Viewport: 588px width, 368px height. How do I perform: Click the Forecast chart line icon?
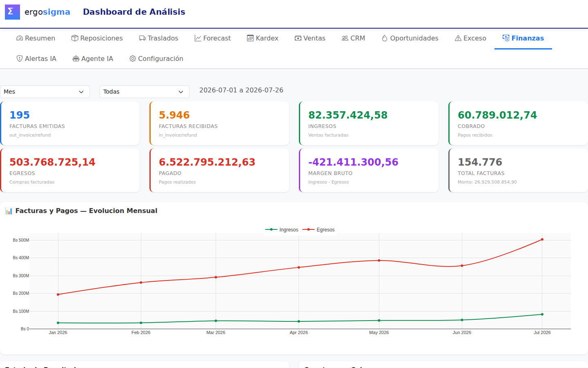(198, 38)
